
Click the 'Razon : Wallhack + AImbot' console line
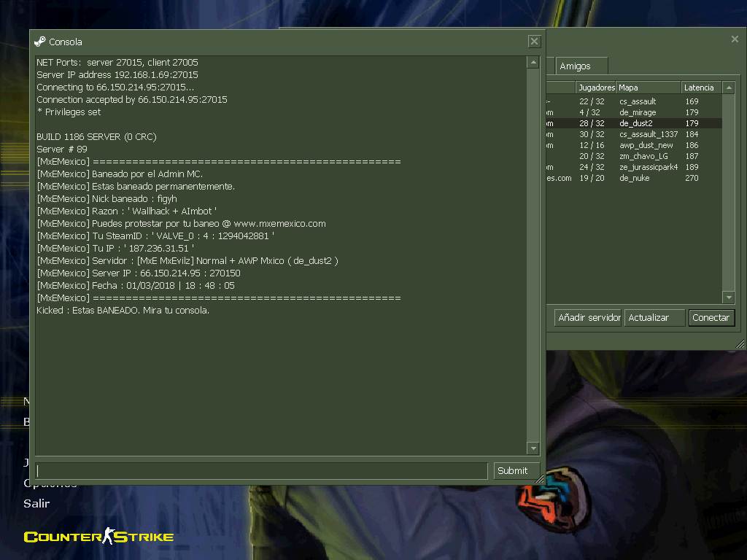tap(127, 211)
